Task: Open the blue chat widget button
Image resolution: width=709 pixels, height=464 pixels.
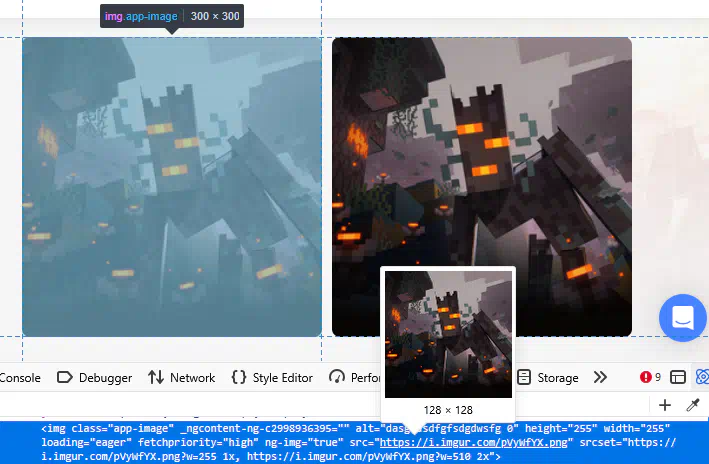Action: (683, 318)
